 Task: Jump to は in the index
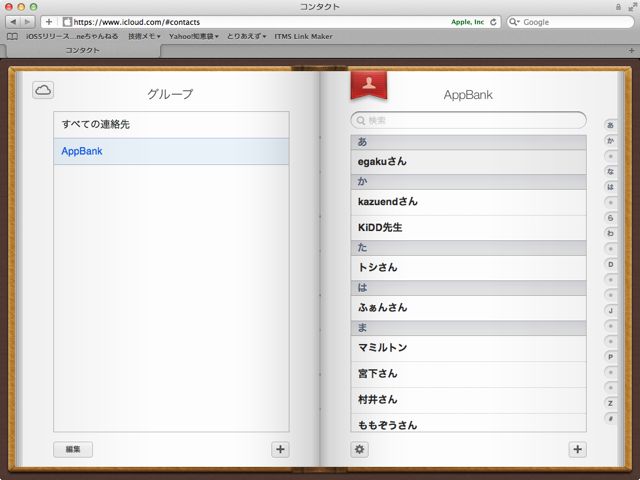(x=610, y=187)
